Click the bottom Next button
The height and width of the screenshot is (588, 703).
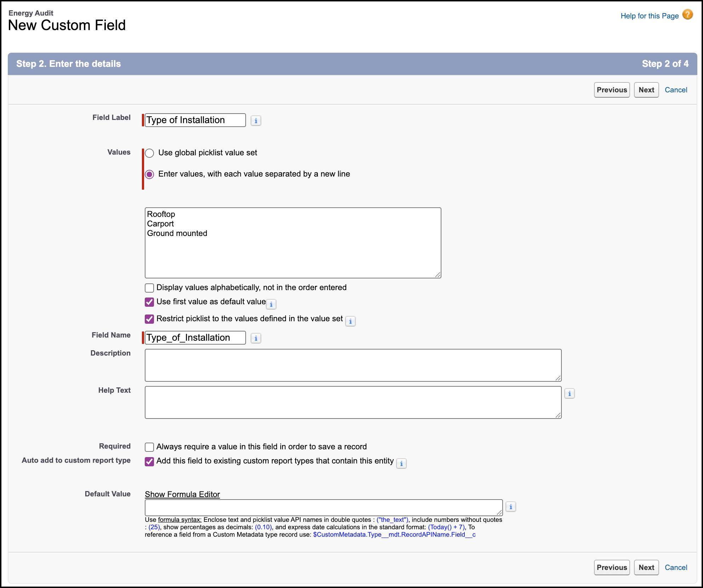pyautogui.click(x=646, y=567)
